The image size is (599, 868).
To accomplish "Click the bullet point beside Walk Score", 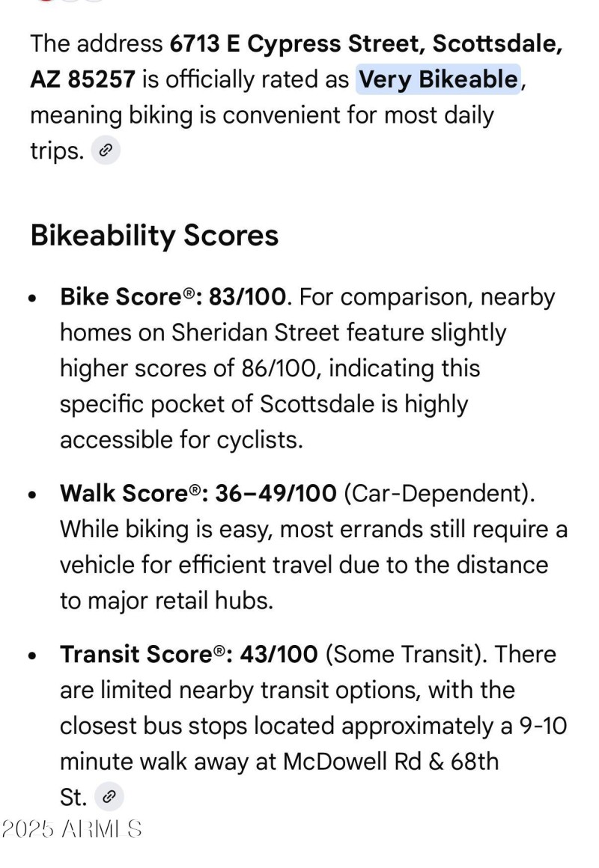I will (x=32, y=495).
